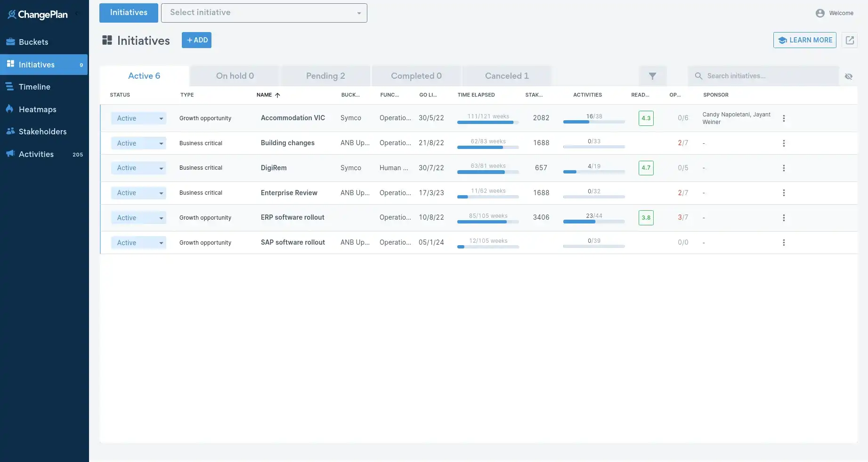Switch to the Pending 2 tab
Viewport: 868px width, 462px height.
point(325,76)
